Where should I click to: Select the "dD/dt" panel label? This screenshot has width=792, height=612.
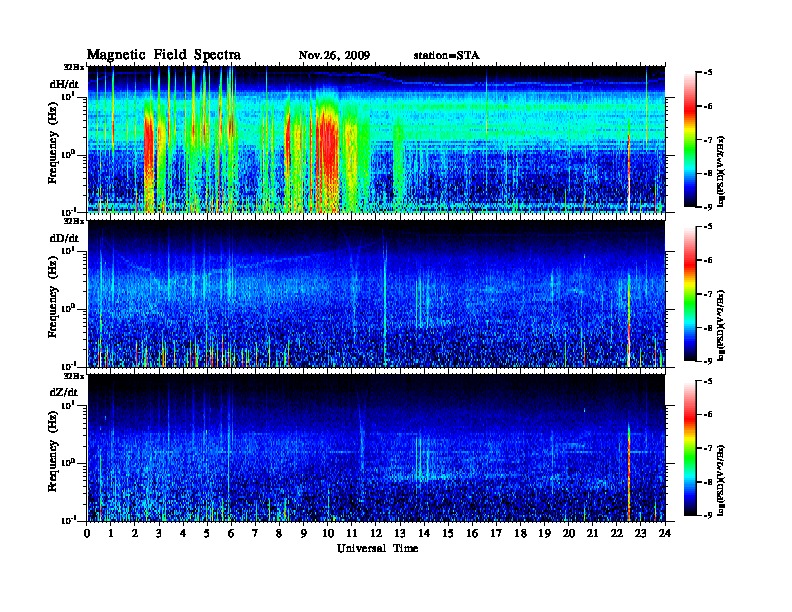click(x=64, y=238)
